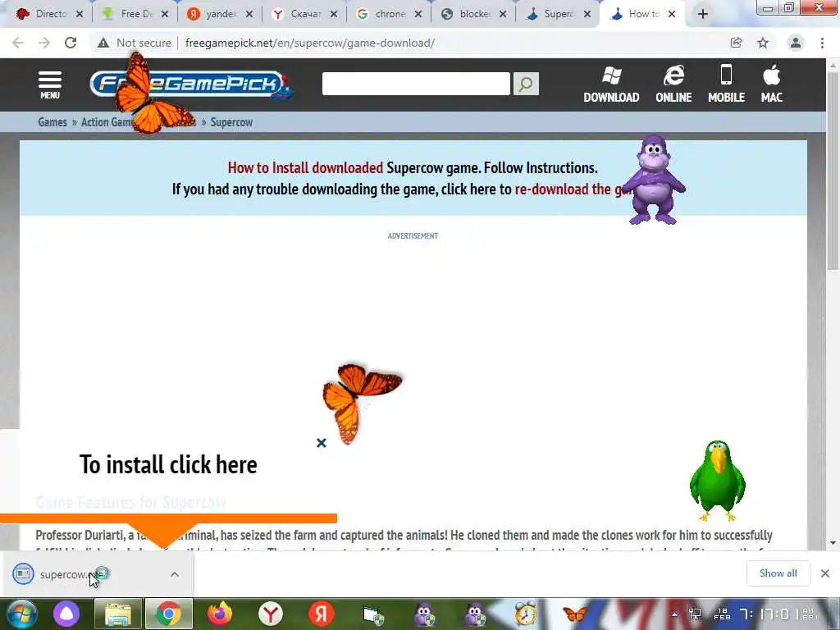The image size is (840, 630).
Task: Reload the current page
Action: click(71, 43)
